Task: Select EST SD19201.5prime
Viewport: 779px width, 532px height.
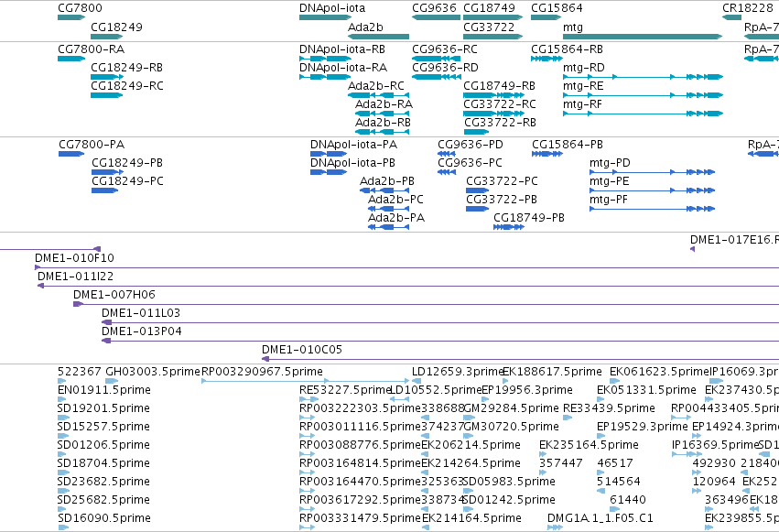Action: [103, 408]
